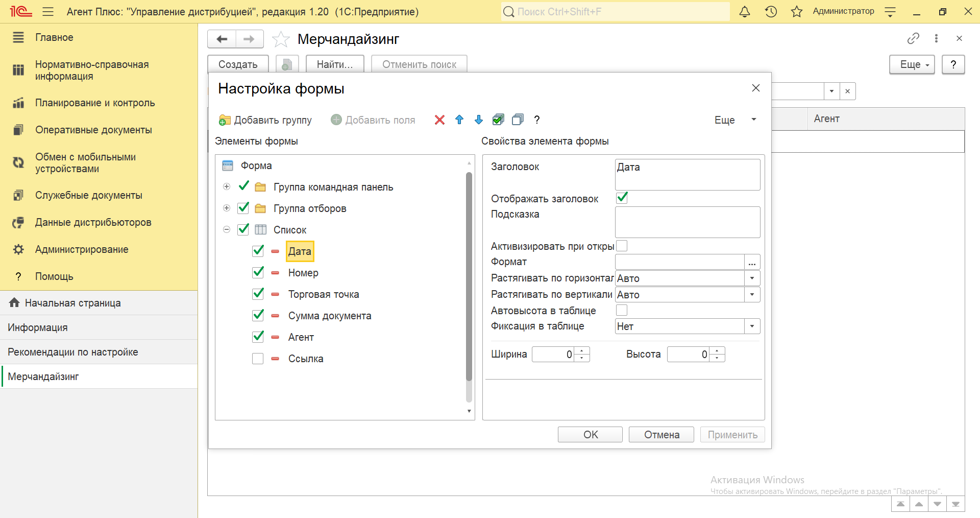Open help question mark in form settings

(x=536, y=120)
